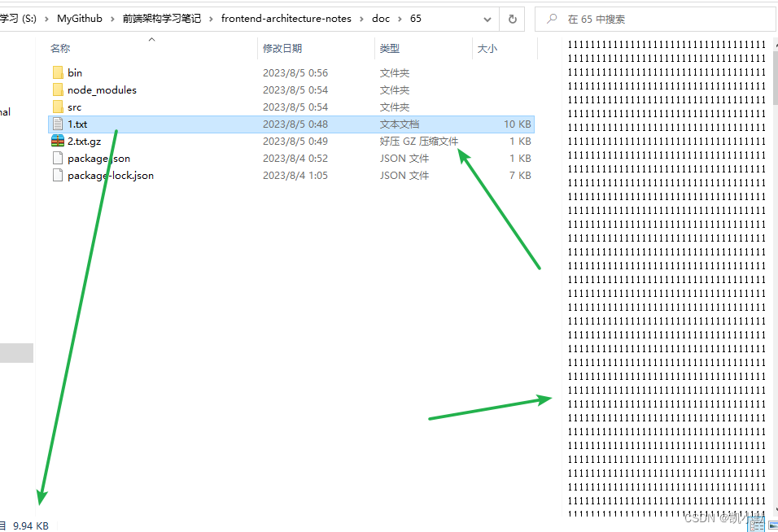The height and width of the screenshot is (532, 778).
Task: Go to the 学习 (S:) drive breadcrumb
Action: [x=19, y=19]
